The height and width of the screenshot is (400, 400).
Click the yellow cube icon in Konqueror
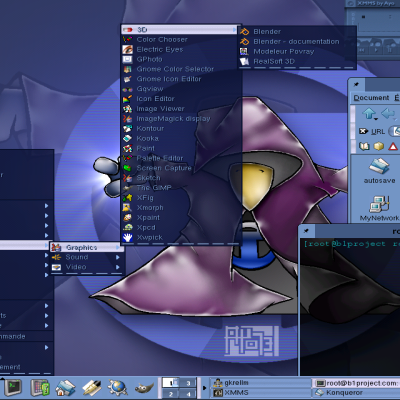[x=379, y=146]
